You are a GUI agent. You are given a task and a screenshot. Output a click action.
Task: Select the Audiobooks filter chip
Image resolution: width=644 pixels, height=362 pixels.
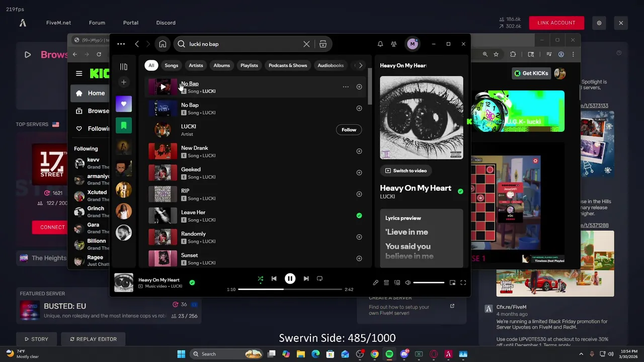click(331, 65)
